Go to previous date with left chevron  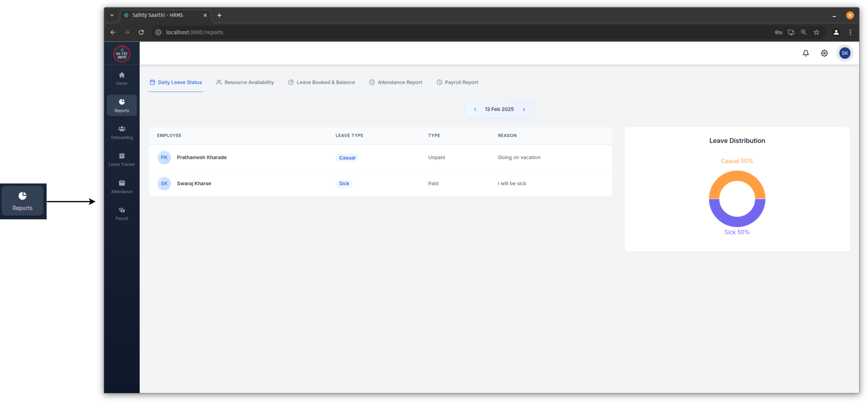click(x=475, y=109)
